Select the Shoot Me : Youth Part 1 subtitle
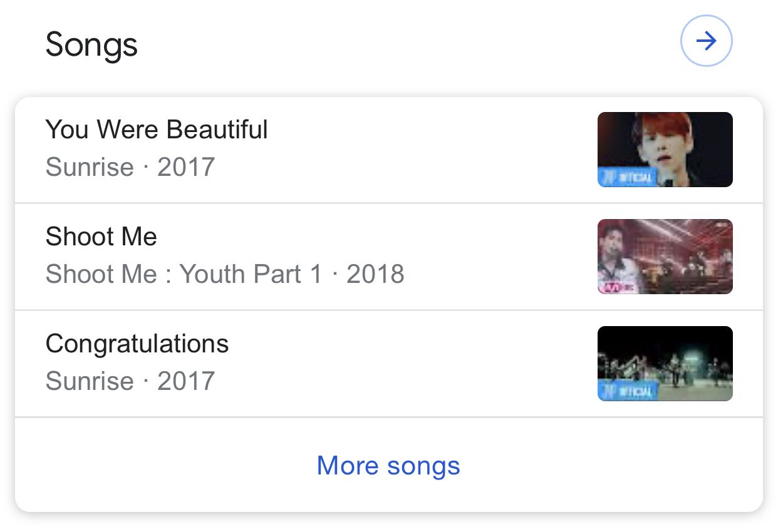The image size is (778, 532). pyautogui.click(x=184, y=274)
